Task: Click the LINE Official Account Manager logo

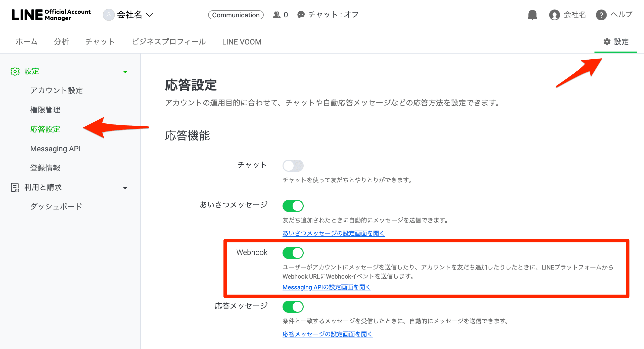Action: tap(51, 15)
